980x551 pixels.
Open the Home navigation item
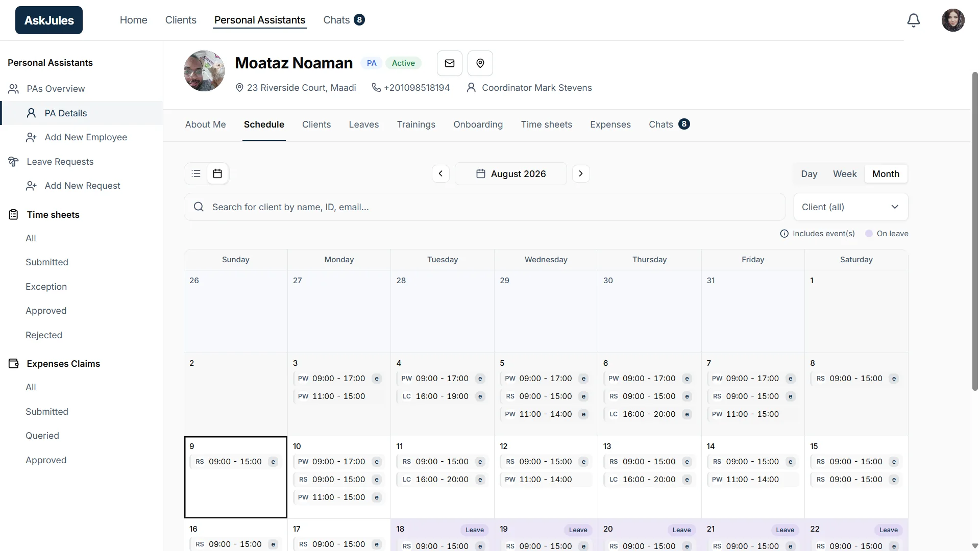pos(134,20)
